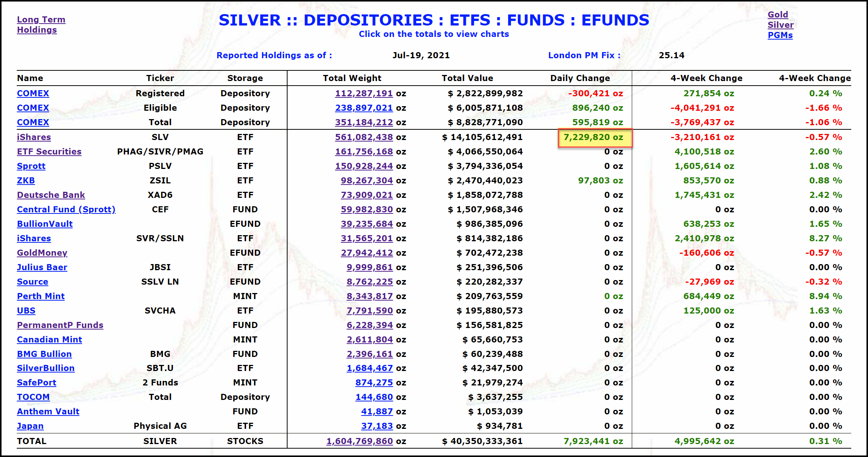Open Central Fund (Sprott) link
This screenshot has height=457, width=868.
tap(66, 209)
